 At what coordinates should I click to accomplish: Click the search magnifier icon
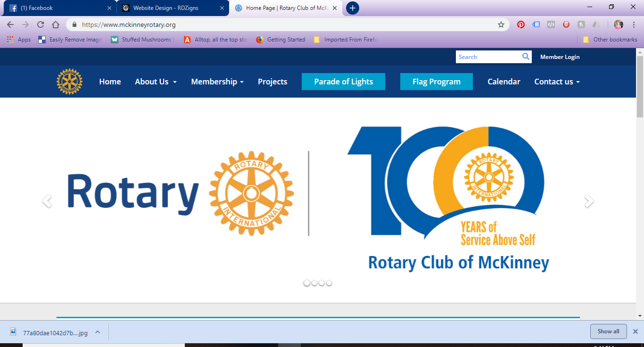pos(526,57)
